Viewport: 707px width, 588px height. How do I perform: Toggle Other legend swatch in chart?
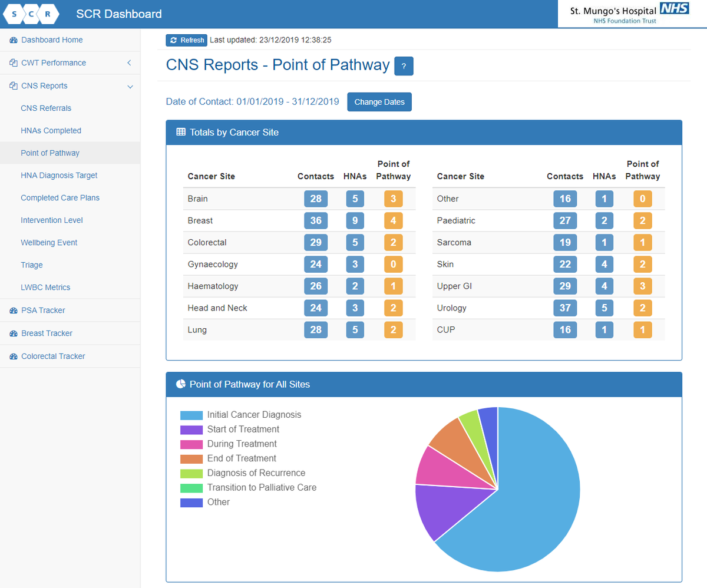191,502
